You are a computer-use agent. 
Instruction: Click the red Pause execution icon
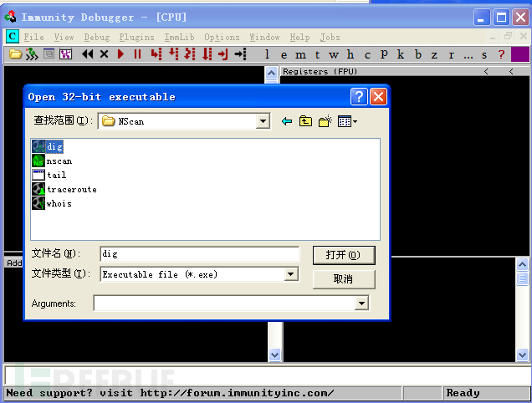tap(137, 54)
